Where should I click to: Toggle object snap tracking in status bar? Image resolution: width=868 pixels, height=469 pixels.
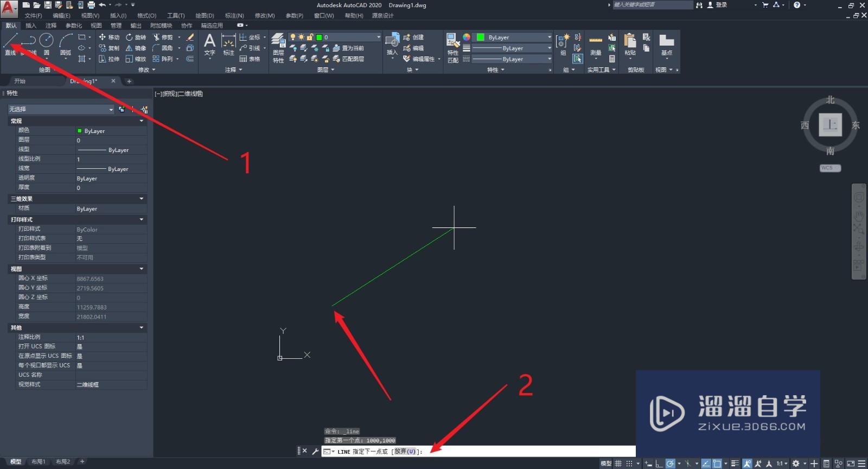pos(706,464)
